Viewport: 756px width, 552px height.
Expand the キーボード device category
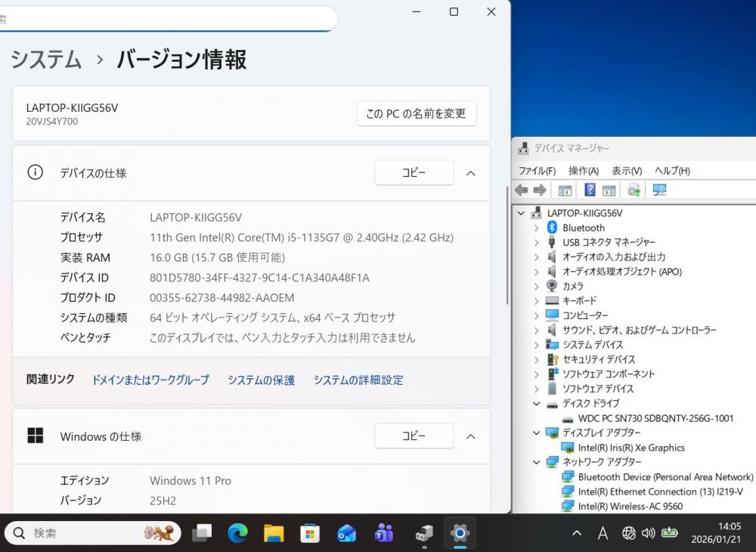536,301
